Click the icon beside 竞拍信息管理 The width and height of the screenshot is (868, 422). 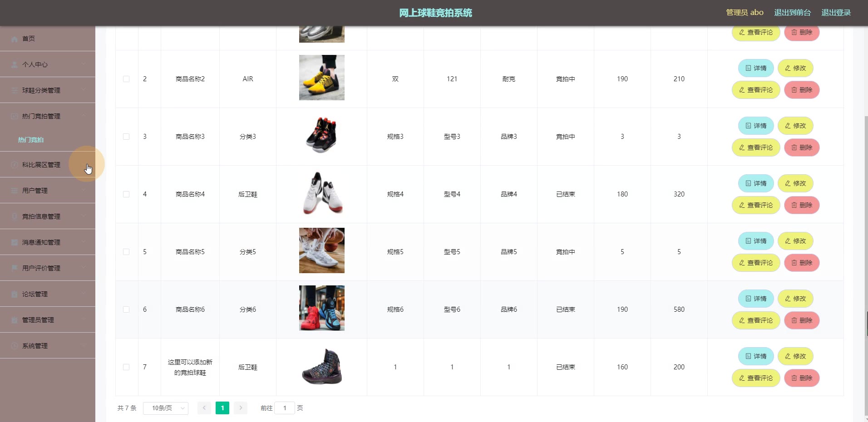coord(15,217)
